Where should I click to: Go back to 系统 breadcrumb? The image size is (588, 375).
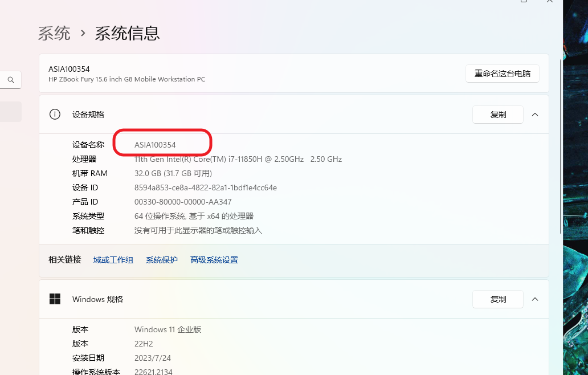point(54,34)
